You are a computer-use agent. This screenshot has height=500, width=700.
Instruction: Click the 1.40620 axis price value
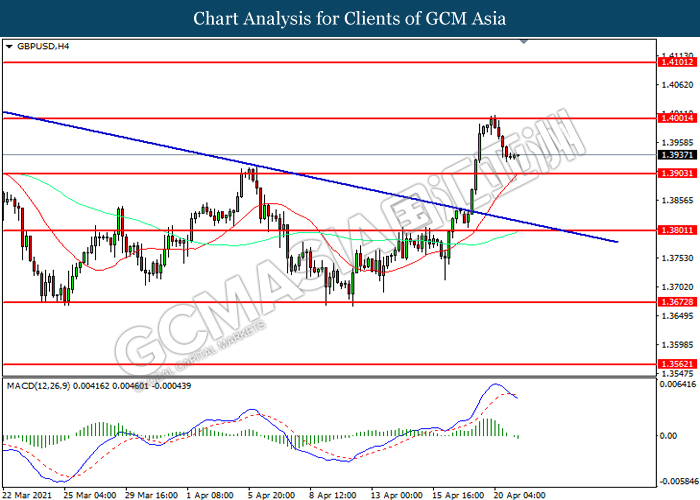pyautogui.click(x=677, y=85)
